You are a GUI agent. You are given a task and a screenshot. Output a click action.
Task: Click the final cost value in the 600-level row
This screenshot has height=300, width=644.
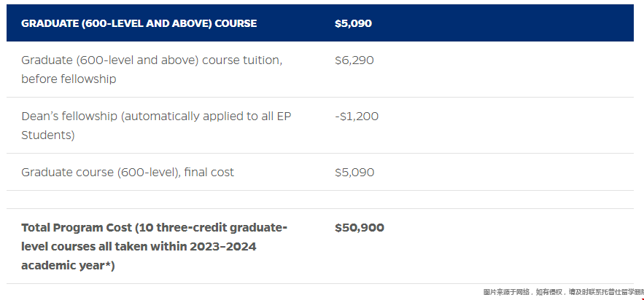[x=354, y=172]
